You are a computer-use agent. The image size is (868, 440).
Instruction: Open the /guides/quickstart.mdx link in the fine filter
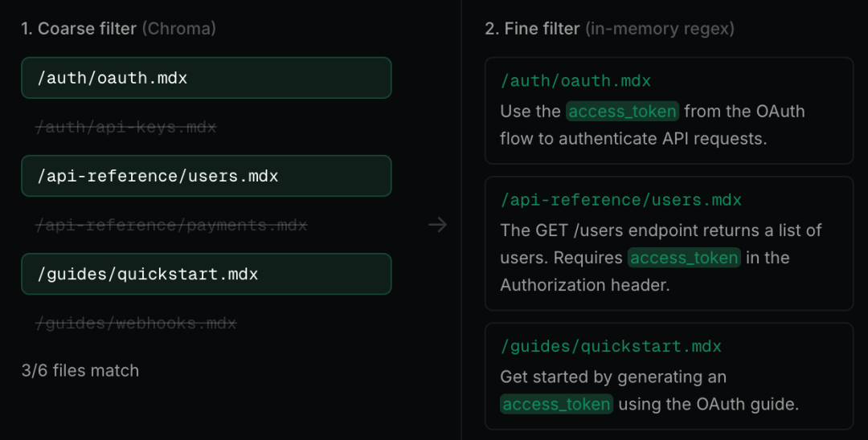611,346
